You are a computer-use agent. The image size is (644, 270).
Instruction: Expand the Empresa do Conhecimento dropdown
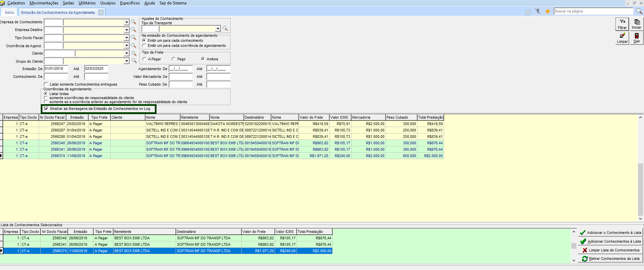click(127, 22)
